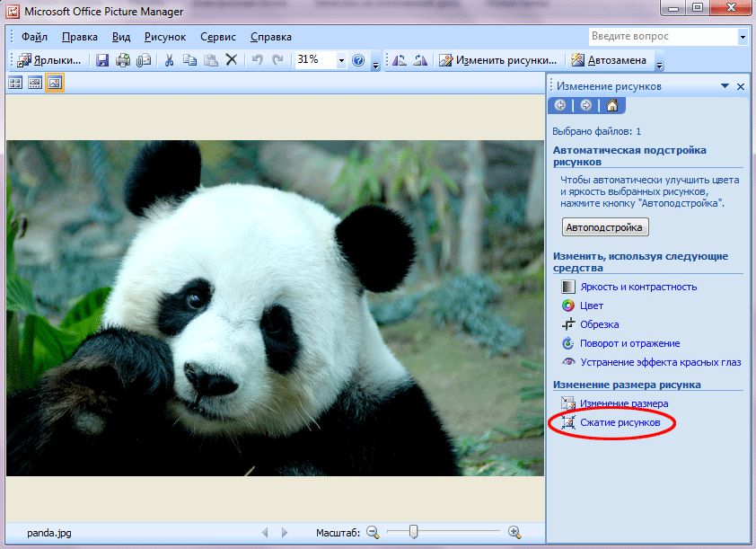Open the Введите вопрос search box dropdown arrow
The image size is (756, 549).
(743, 37)
